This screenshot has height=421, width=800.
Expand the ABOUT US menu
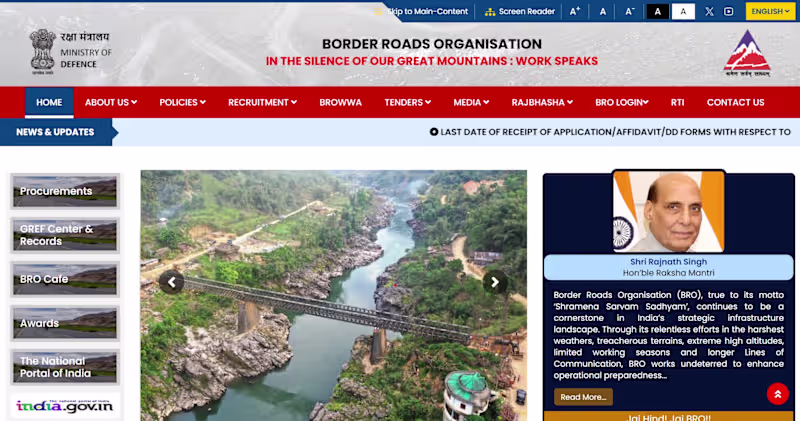click(x=111, y=102)
